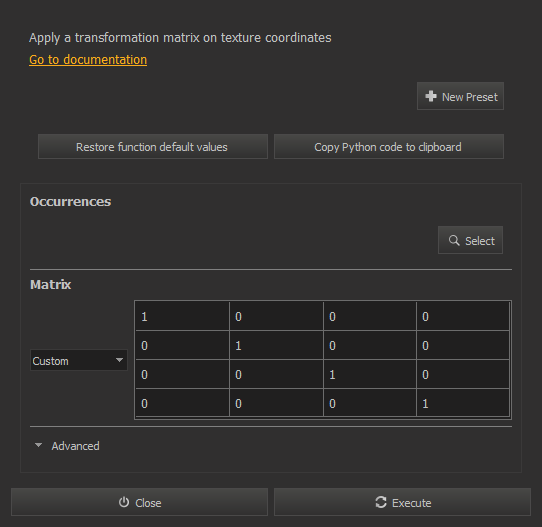Select matrix cell row two column two
The image size is (542, 527).
pyautogui.click(x=276, y=345)
